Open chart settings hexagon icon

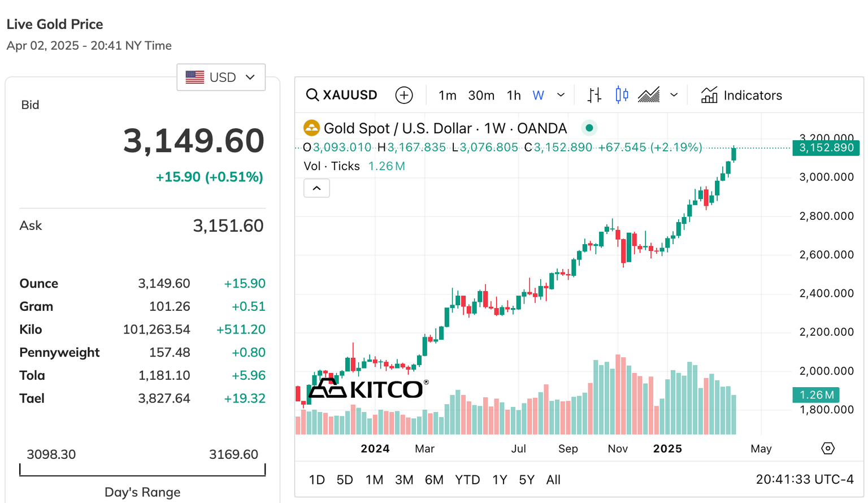(x=828, y=448)
